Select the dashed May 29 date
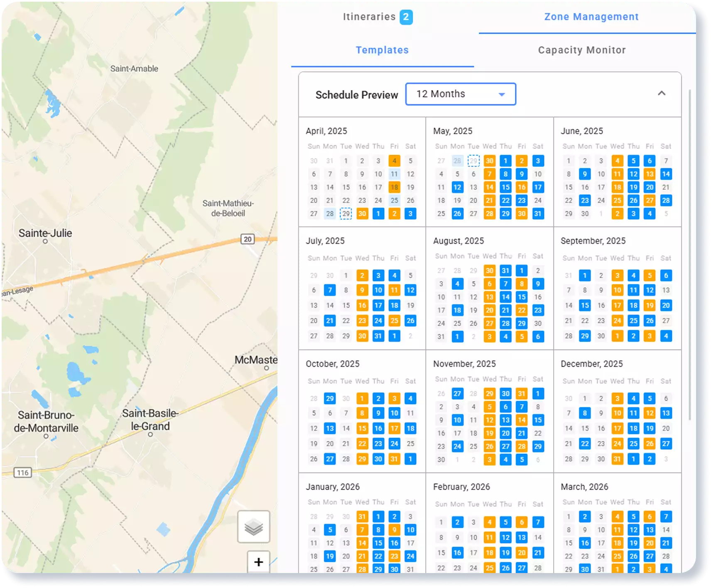Image resolution: width=711 pixels, height=588 pixels. point(473,161)
